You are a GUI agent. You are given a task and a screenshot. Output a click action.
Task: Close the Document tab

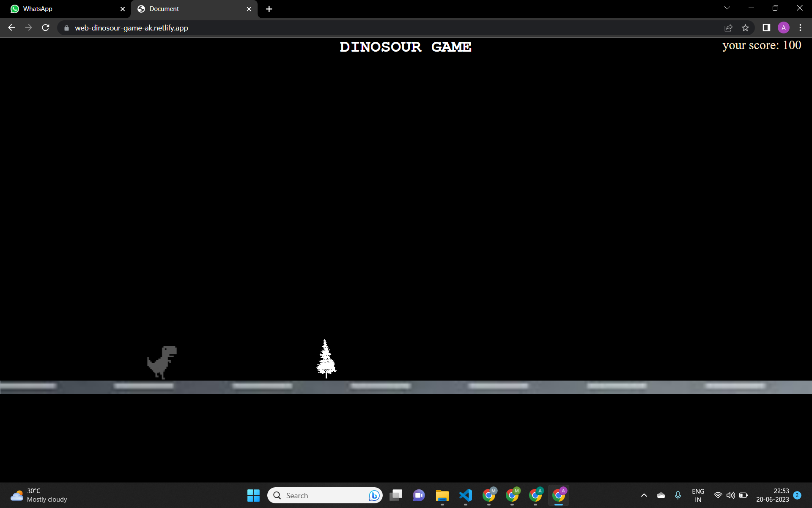click(249, 9)
